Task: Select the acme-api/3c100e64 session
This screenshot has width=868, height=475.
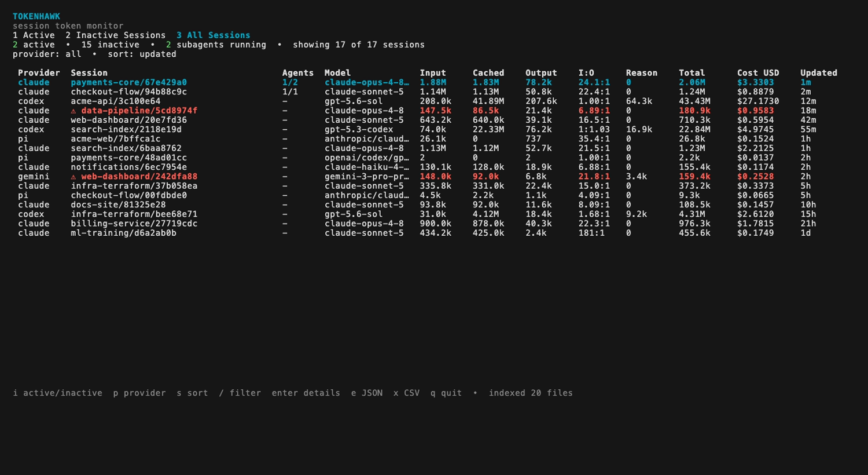Action: click(x=115, y=101)
